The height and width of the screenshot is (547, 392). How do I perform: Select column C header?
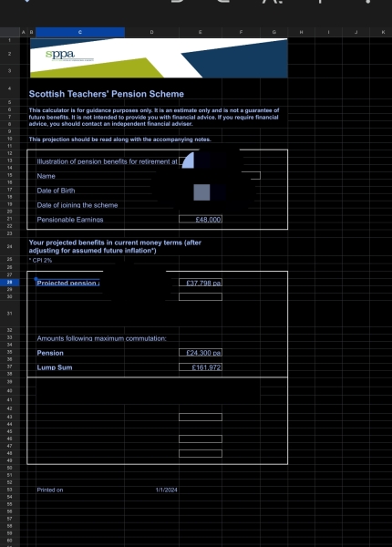point(80,32)
